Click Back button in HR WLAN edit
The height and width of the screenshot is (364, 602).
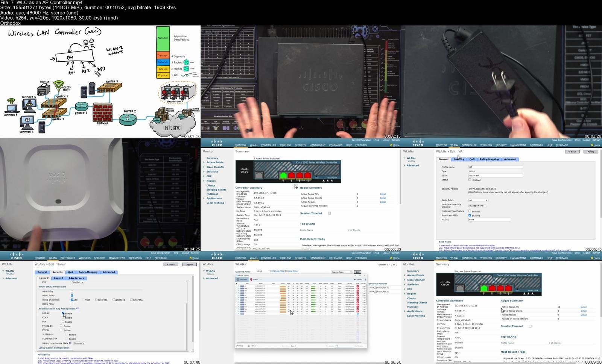572,152
